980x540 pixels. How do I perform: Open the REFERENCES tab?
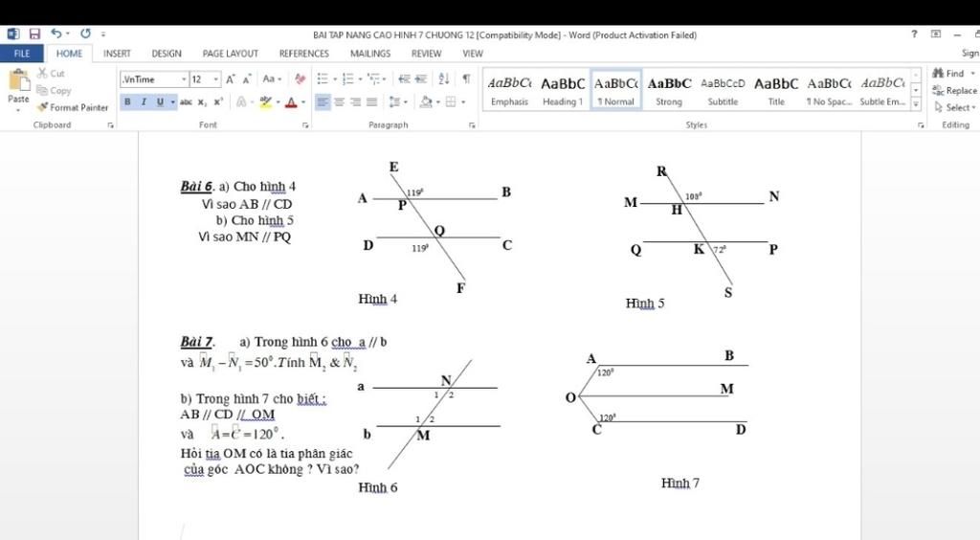(x=303, y=54)
